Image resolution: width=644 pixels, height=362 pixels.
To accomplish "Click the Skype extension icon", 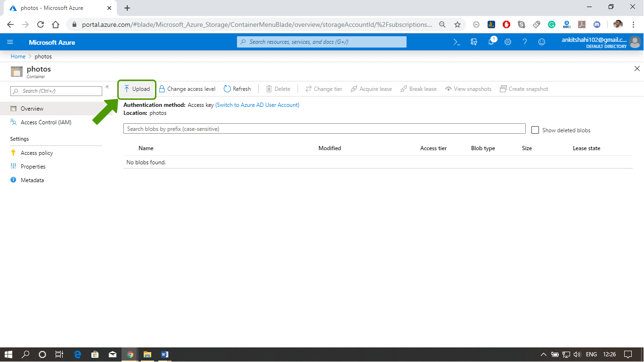I will point(521,24).
